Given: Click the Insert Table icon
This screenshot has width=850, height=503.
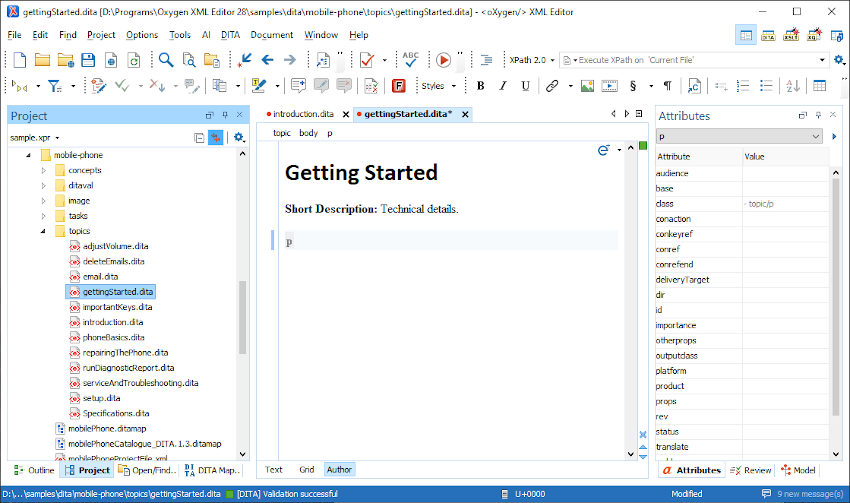Looking at the screenshot, I should click(x=819, y=86).
